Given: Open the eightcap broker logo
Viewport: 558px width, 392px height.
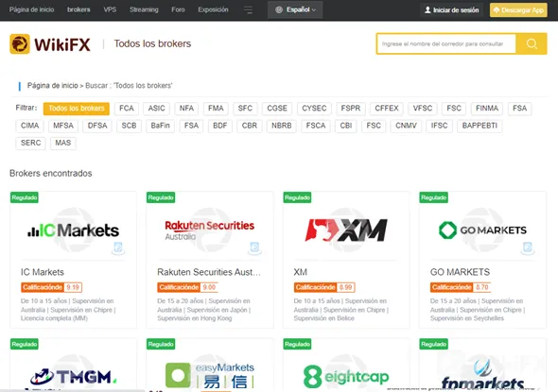Looking at the screenshot, I should [x=346, y=376].
